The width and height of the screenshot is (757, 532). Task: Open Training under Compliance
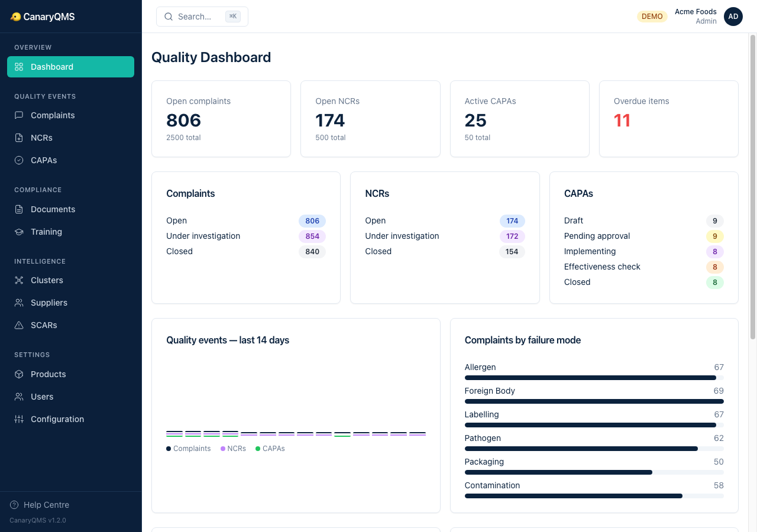point(70,232)
